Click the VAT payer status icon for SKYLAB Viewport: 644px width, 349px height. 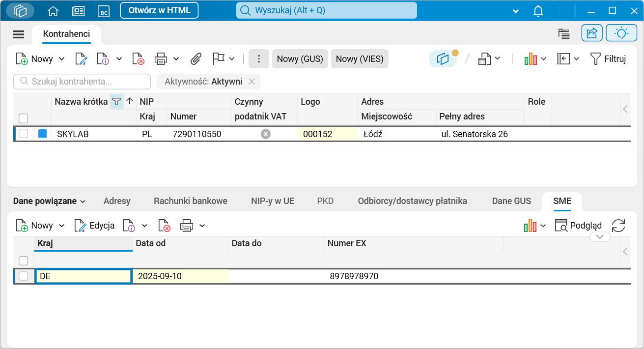266,134
